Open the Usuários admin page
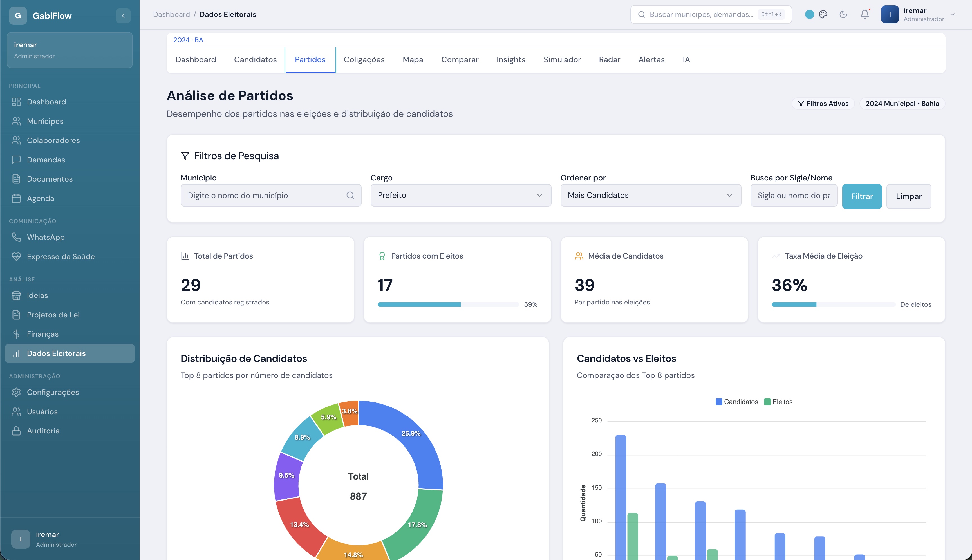This screenshot has width=972, height=560. point(70,411)
